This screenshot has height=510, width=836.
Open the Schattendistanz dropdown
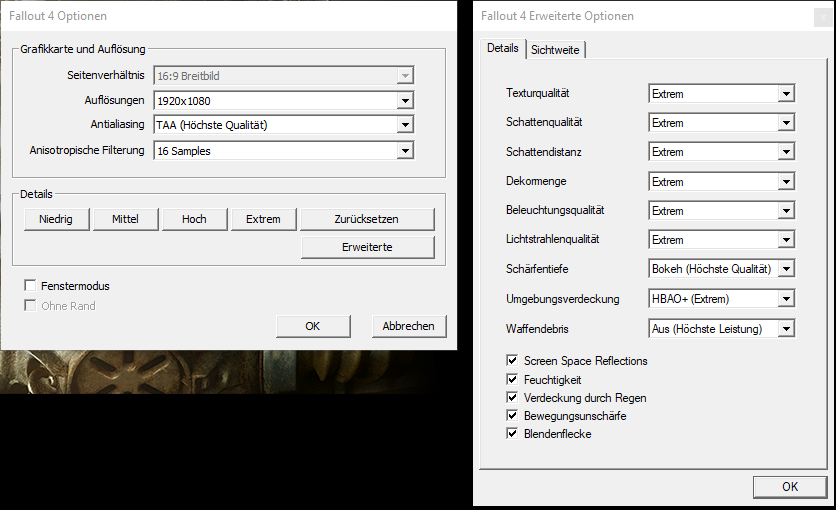[721, 152]
